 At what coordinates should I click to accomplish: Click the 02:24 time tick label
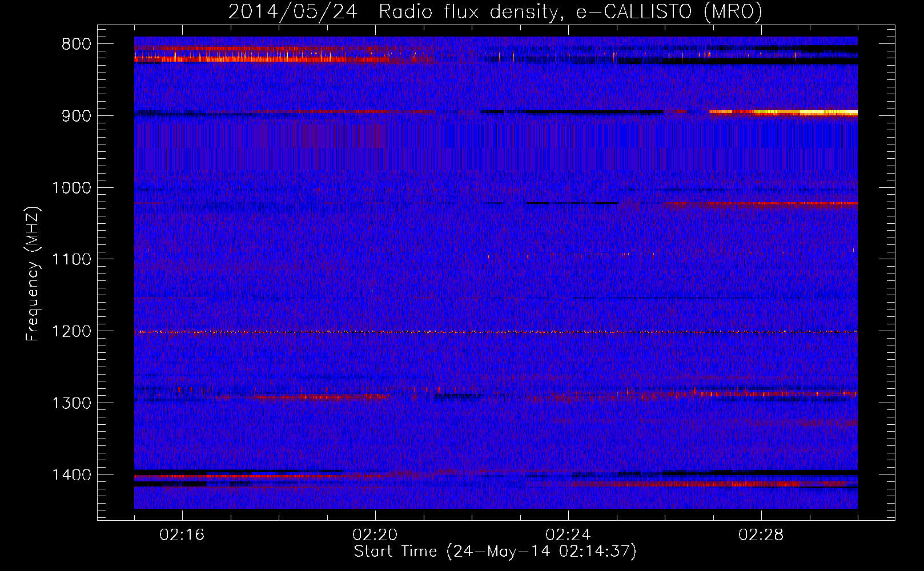(568, 535)
